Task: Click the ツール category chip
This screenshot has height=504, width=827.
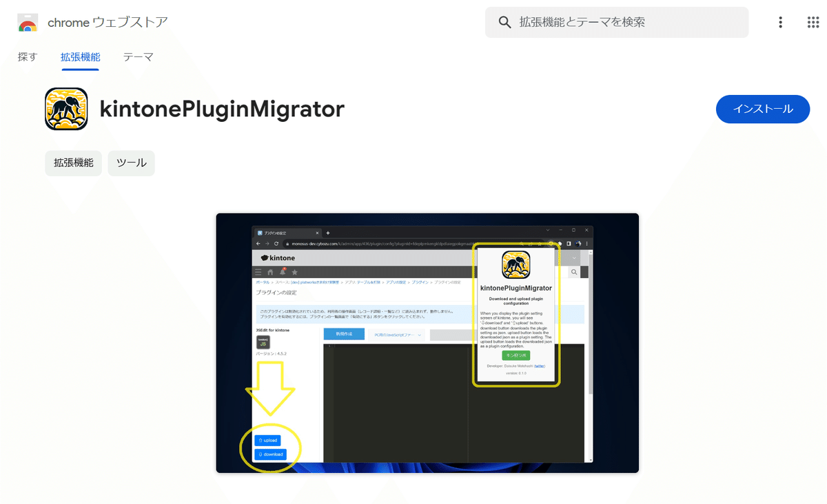Action: click(x=131, y=163)
